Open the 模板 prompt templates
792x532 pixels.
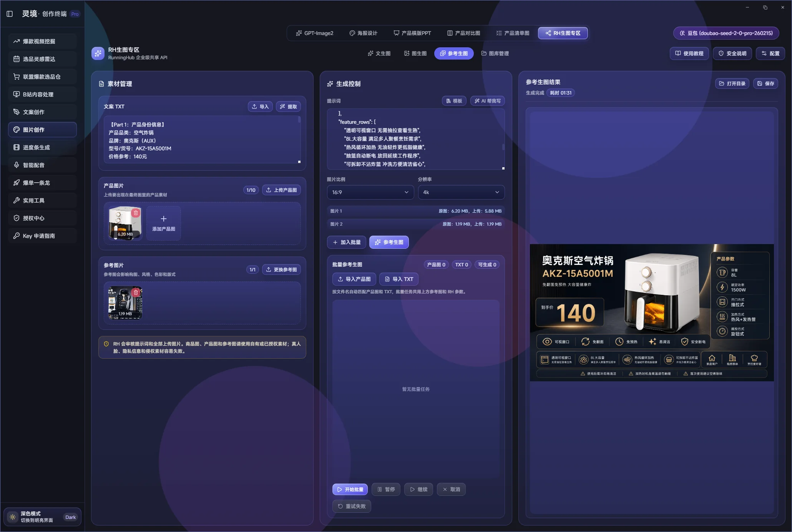click(454, 101)
